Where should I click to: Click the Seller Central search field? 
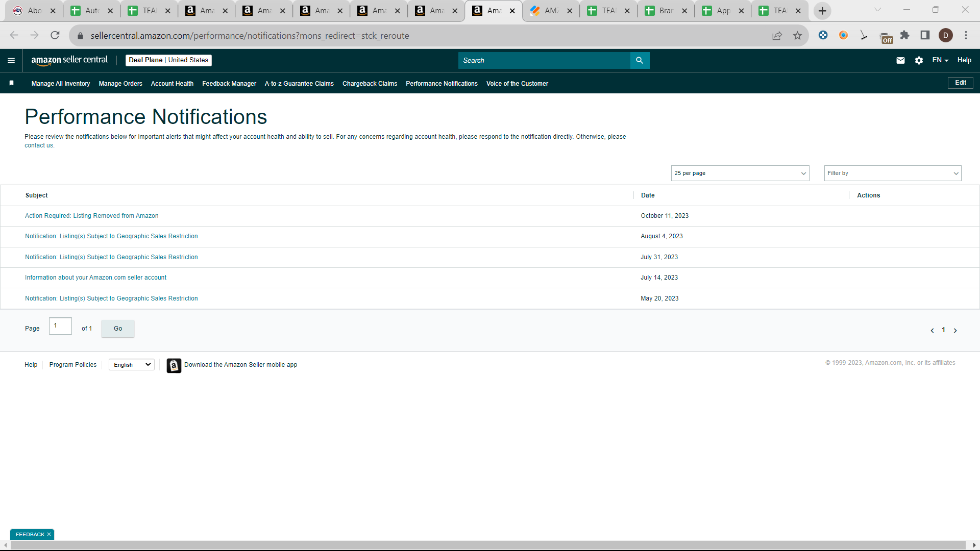[544, 60]
